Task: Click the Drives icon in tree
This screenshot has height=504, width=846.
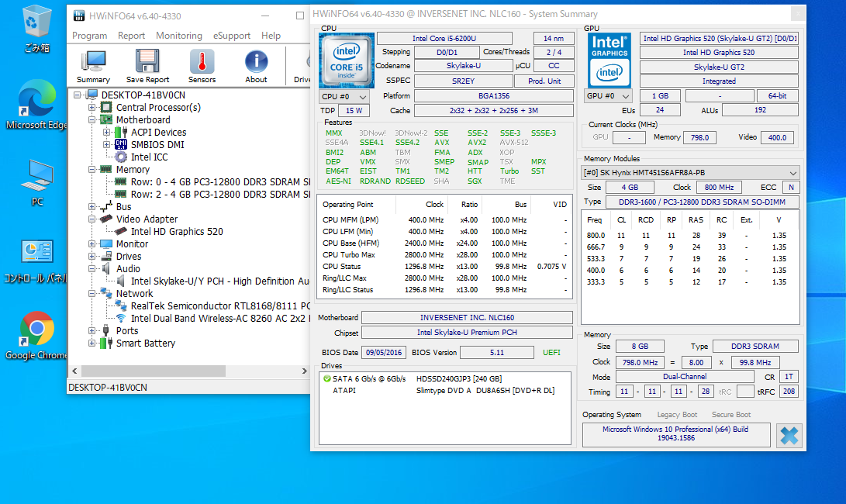Action: (106, 257)
